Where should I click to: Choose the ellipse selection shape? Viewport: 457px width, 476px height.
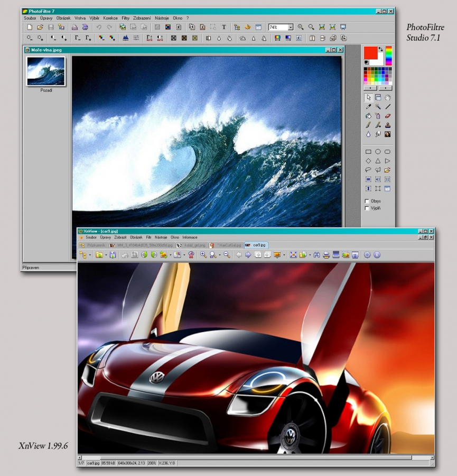378,152
